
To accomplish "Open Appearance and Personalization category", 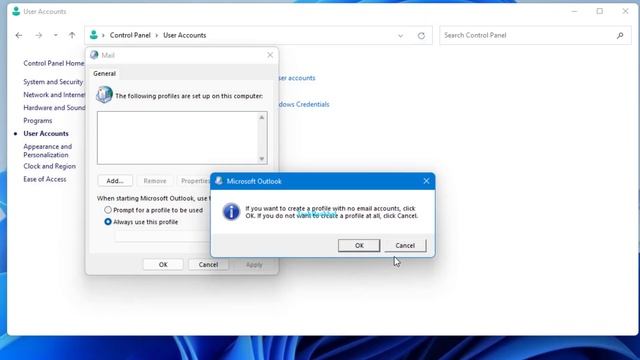I will (47, 151).
